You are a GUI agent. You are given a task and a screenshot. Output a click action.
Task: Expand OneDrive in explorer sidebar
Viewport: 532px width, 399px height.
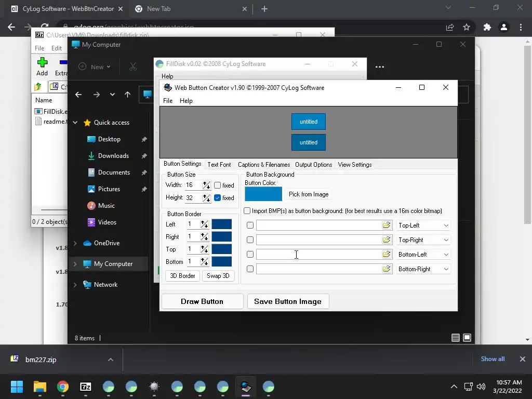point(75,243)
